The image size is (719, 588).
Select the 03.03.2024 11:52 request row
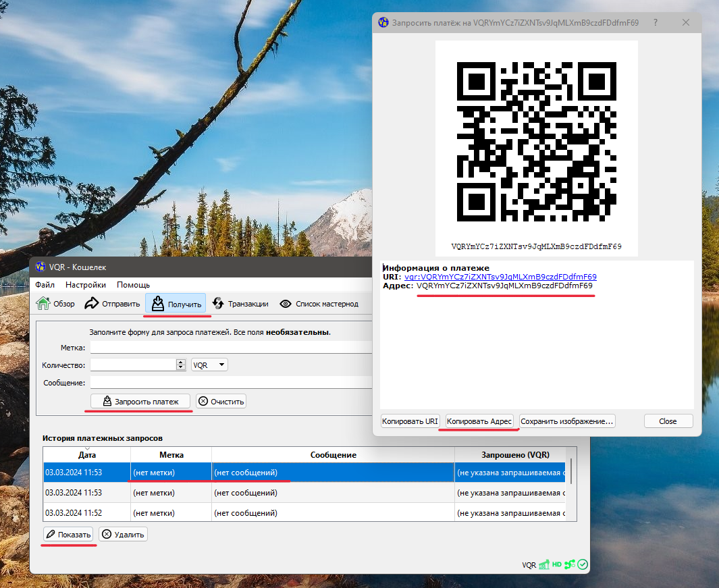click(x=304, y=513)
